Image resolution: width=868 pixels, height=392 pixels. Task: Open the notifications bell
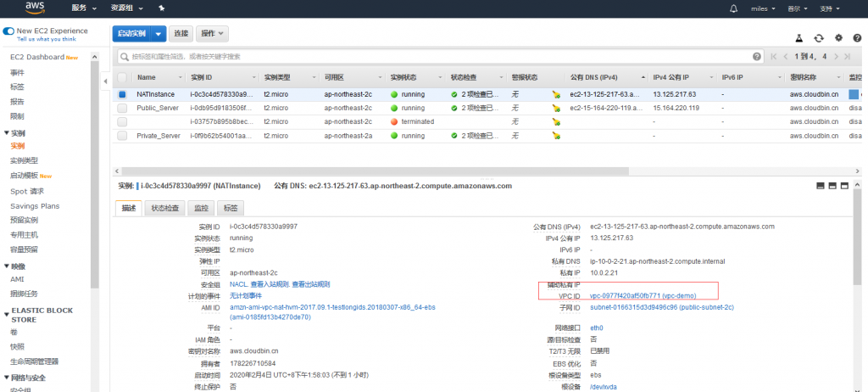click(x=733, y=8)
